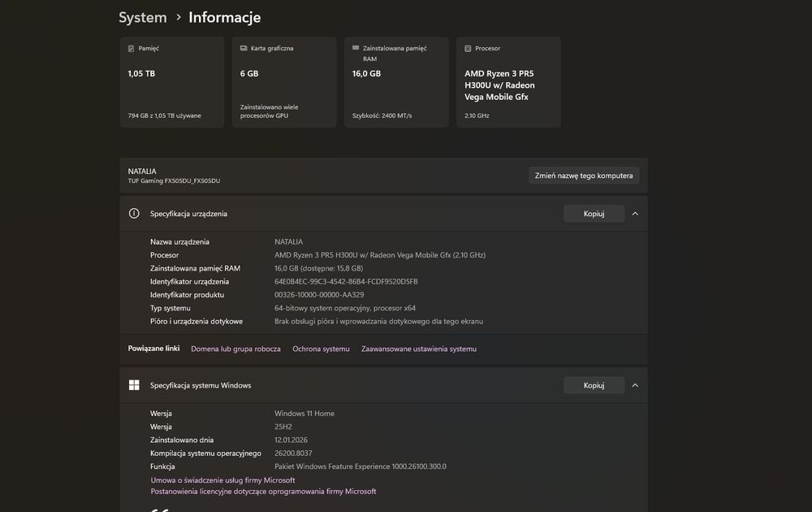Screen dimensions: 812x512
Task: Open Zaawansowane ustawienia systemu link
Action: (419, 349)
